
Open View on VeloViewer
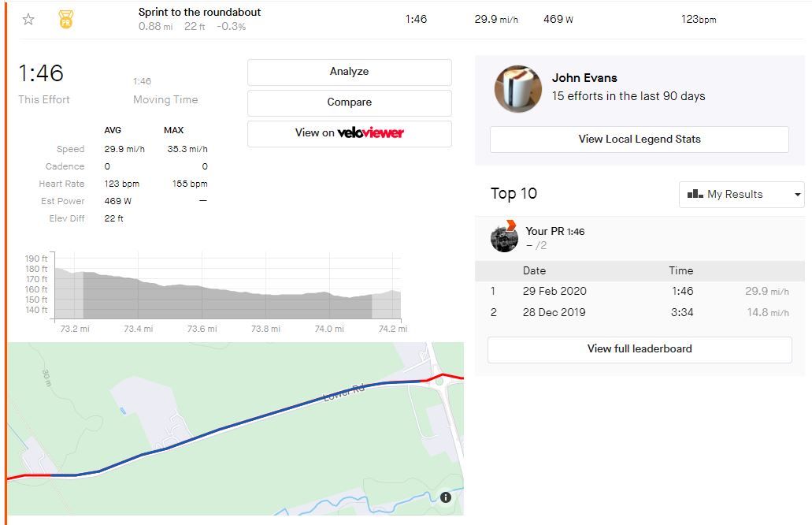[x=350, y=133]
